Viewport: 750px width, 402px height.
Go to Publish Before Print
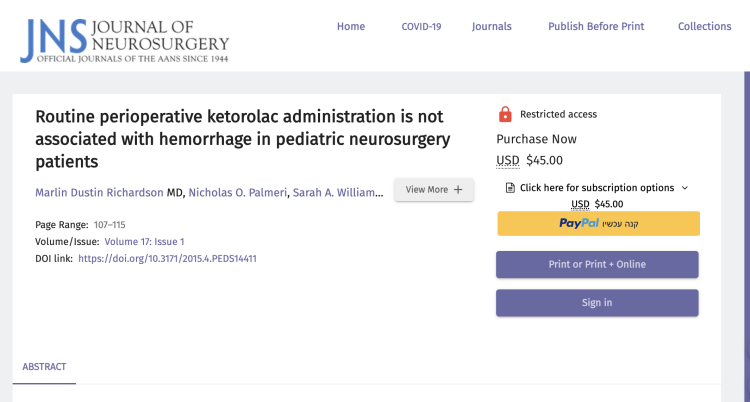(x=596, y=27)
